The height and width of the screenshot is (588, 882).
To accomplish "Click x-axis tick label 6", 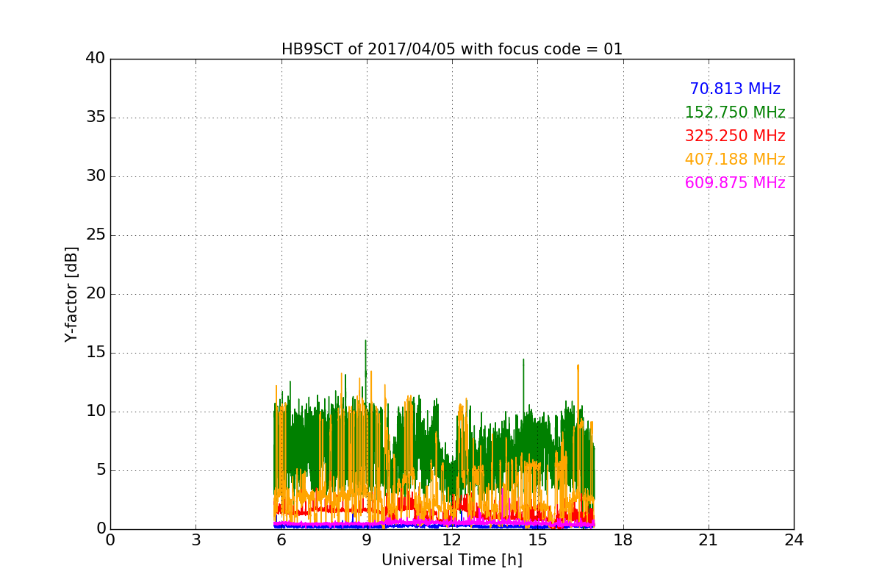I will 281,540.
